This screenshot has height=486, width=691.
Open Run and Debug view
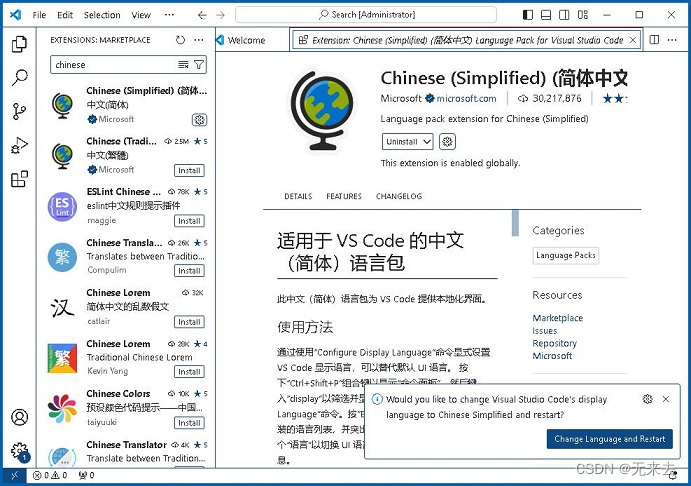(19, 145)
